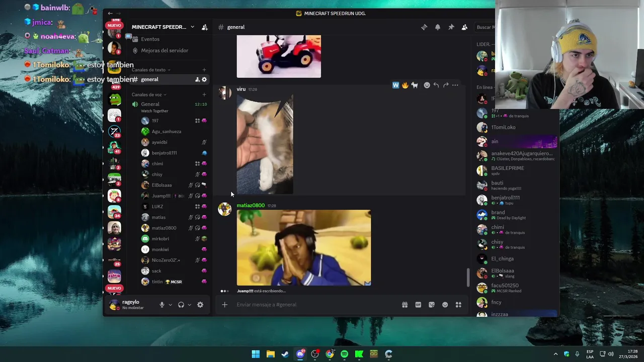Open File Explorer from taskbar
This screenshot has width=644, height=362.
click(270, 354)
